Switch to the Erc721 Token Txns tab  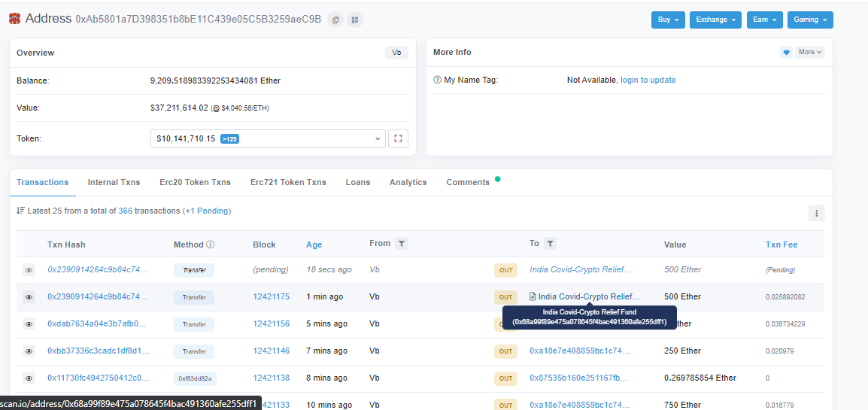point(288,182)
